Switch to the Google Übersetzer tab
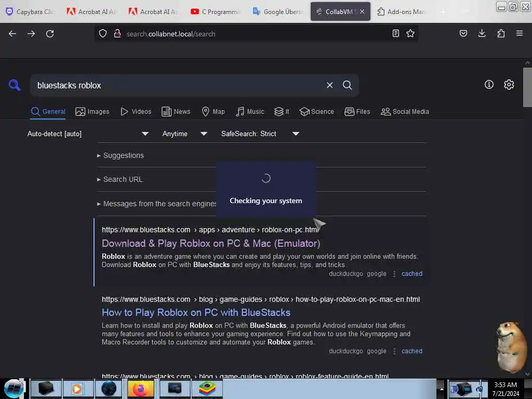Image resolution: width=532 pixels, height=399 pixels. click(x=277, y=11)
